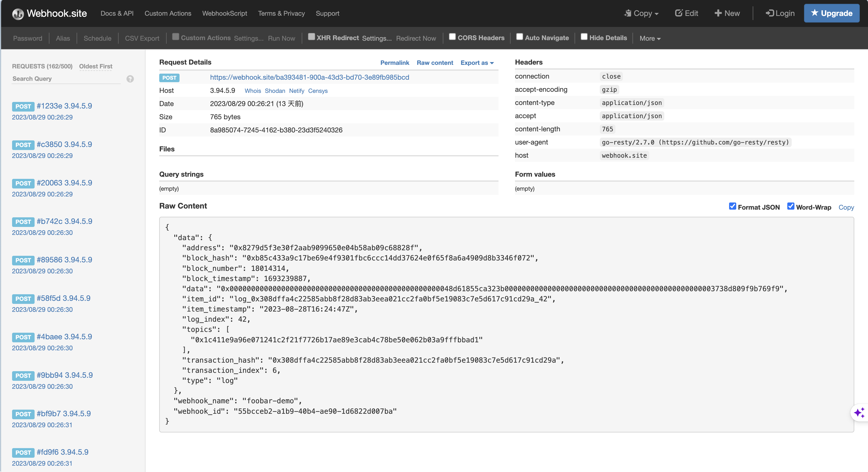Open the Docs & API menu item
Image resolution: width=868 pixels, height=472 pixels.
117,13
